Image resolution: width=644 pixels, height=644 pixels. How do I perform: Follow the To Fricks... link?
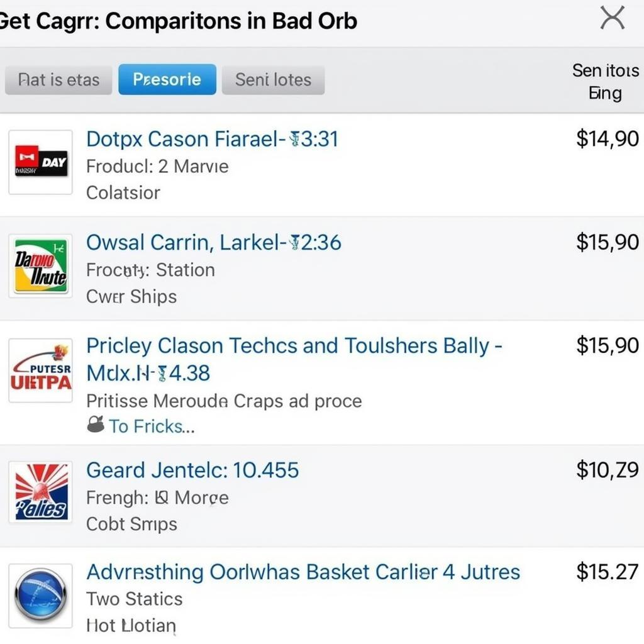coord(152,426)
